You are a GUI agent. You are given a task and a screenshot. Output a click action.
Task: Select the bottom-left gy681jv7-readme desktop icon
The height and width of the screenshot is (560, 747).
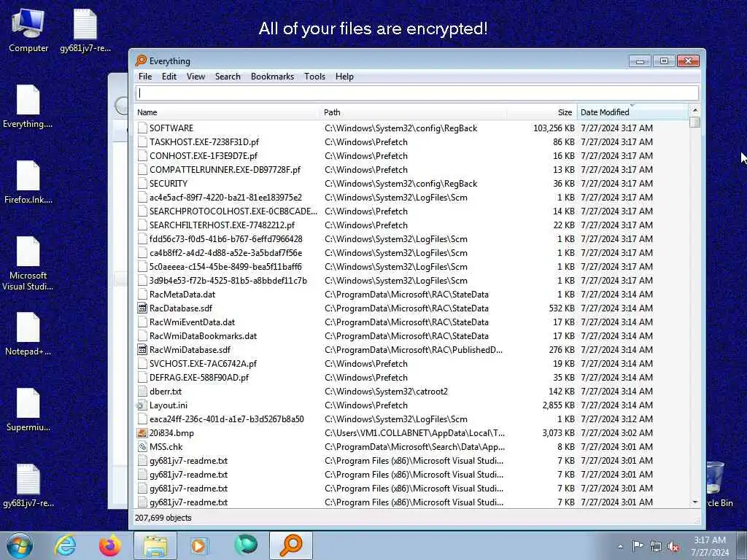pyautogui.click(x=28, y=486)
